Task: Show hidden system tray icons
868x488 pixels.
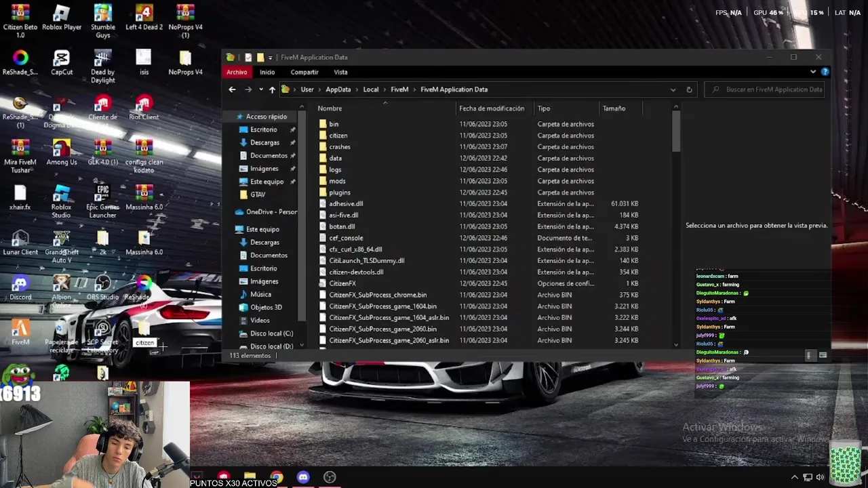Action: (795, 477)
